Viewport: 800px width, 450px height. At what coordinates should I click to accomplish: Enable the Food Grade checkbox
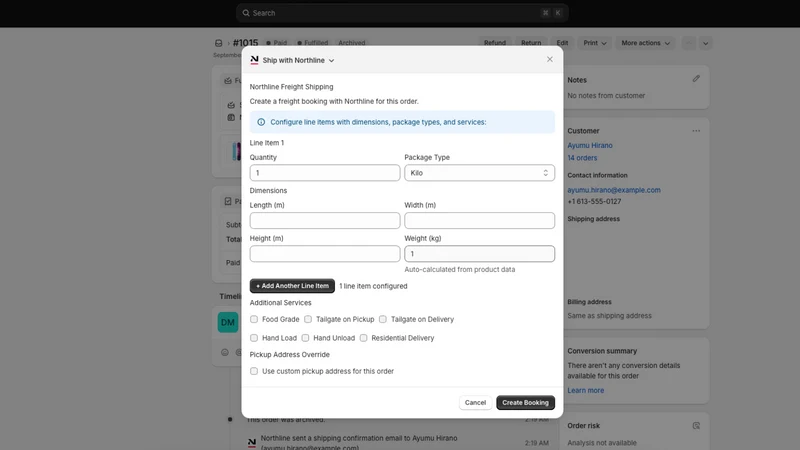point(254,319)
